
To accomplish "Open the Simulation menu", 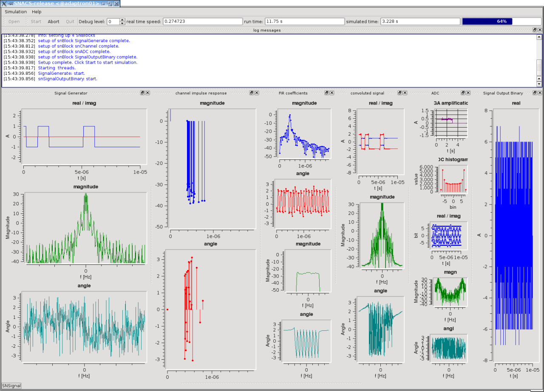I will pos(16,11).
